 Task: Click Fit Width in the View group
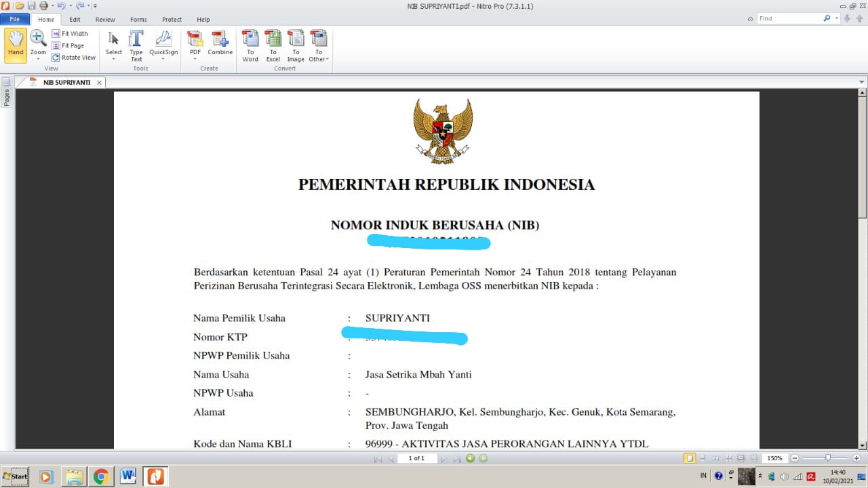(70, 34)
